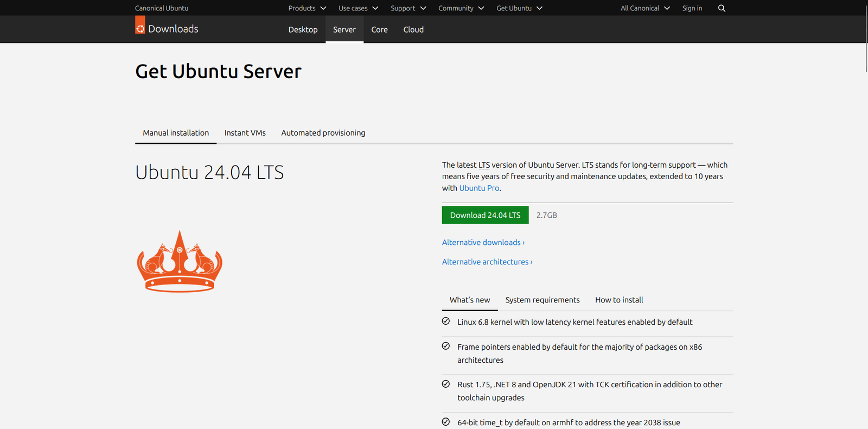The image size is (868, 429).
Task: Click checkmark icon beside 64-bit time_t item
Action: (x=446, y=421)
